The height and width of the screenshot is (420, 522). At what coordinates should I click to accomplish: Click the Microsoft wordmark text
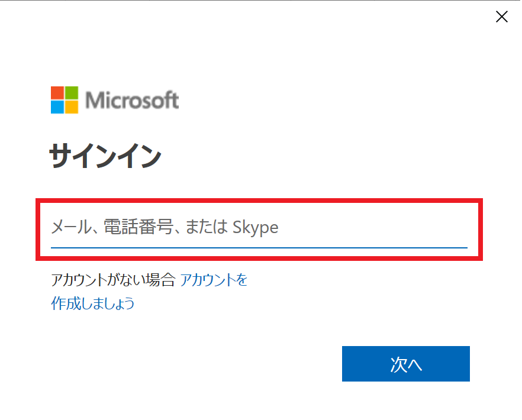click(131, 101)
